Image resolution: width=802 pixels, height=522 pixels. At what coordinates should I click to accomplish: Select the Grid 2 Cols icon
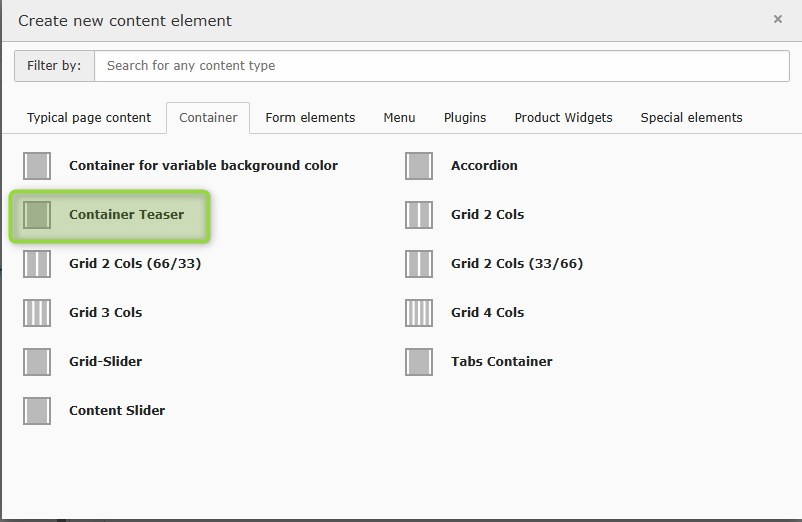tap(419, 215)
